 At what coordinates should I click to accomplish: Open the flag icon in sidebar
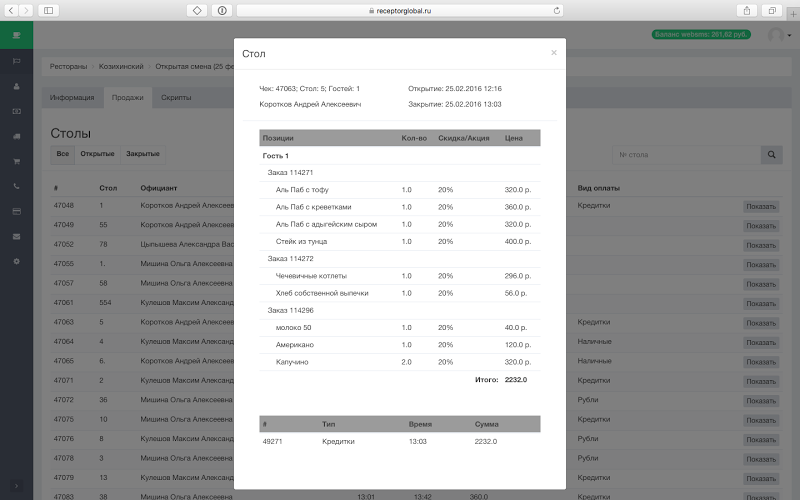[x=16, y=61]
